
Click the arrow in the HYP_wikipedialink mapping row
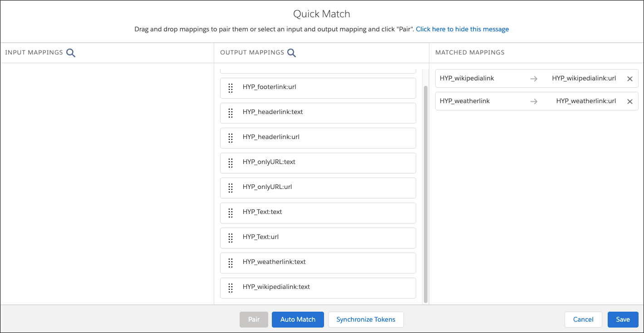tap(534, 78)
